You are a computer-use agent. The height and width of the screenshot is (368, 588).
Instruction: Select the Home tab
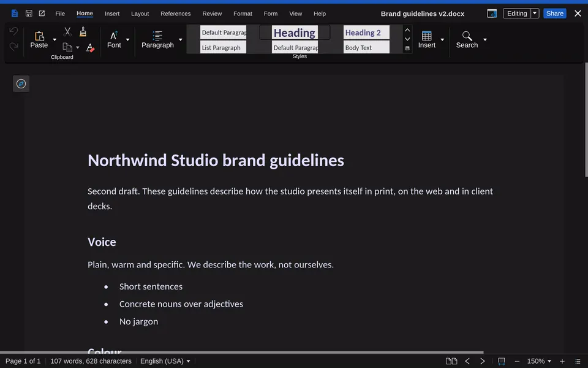85,13
